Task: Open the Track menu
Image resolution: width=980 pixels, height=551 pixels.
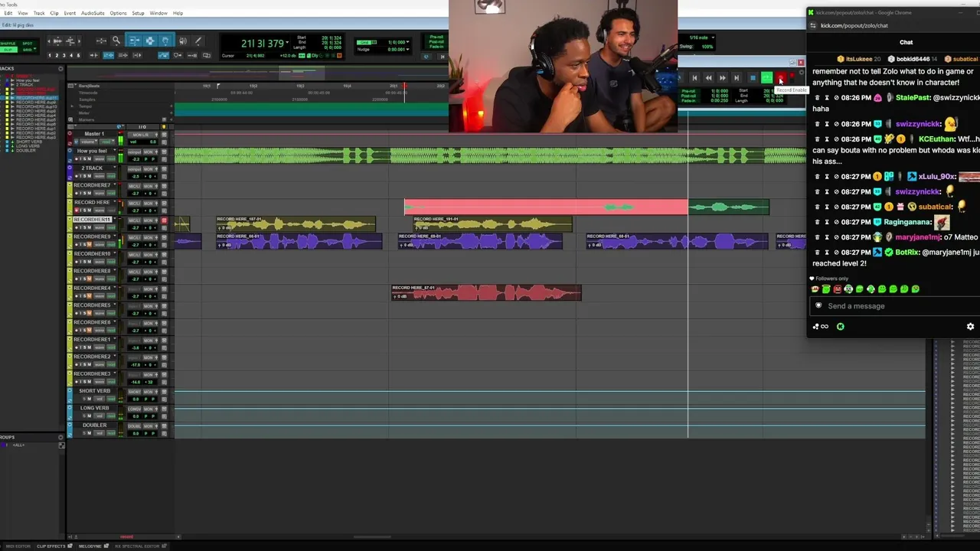Action: click(x=39, y=13)
